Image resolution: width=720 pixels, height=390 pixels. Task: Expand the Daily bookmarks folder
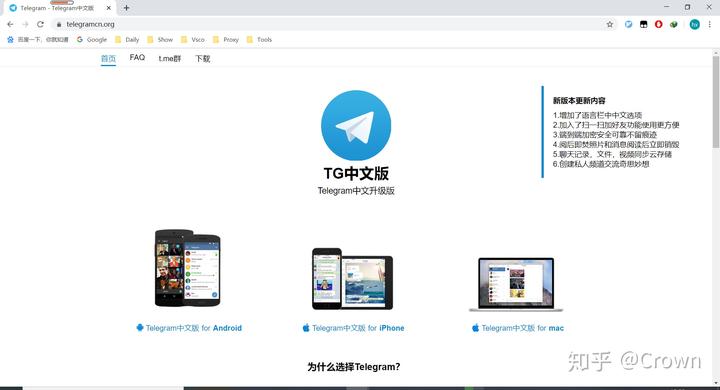[x=127, y=40]
